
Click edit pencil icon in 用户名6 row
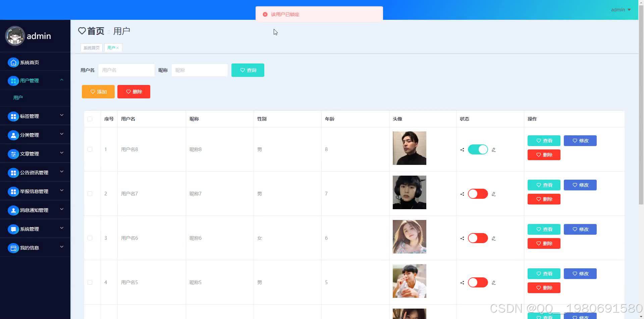[x=494, y=238]
